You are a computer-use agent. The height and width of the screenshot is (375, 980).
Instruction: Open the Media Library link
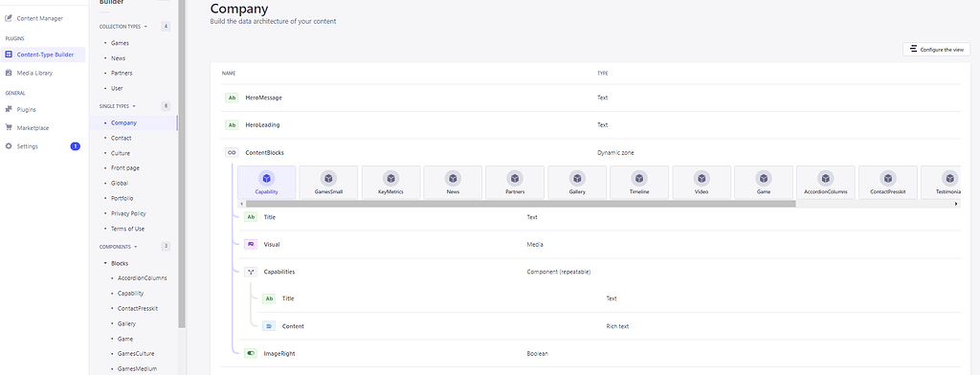pyautogui.click(x=34, y=73)
